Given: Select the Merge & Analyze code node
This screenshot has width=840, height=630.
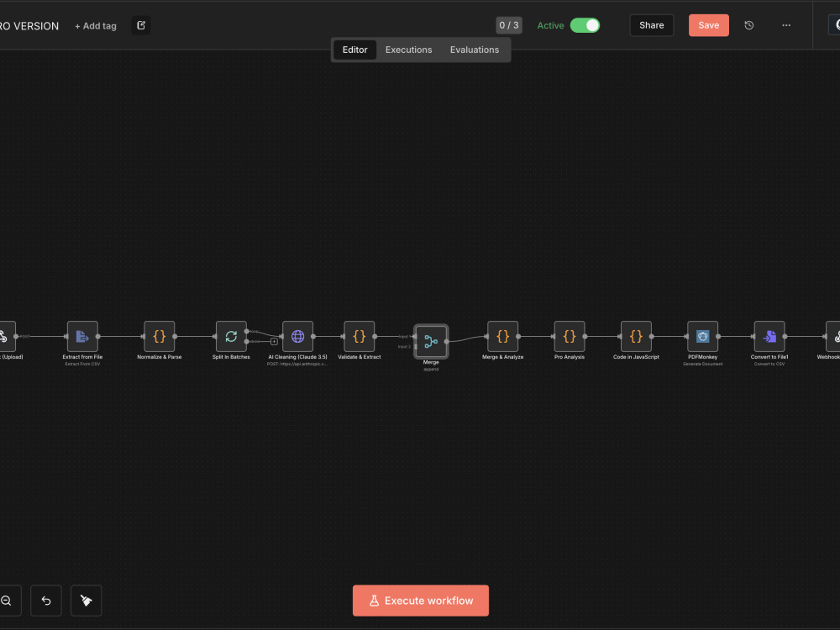Looking at the screenshot, I should pyautogui.click(x=502, y=337).
